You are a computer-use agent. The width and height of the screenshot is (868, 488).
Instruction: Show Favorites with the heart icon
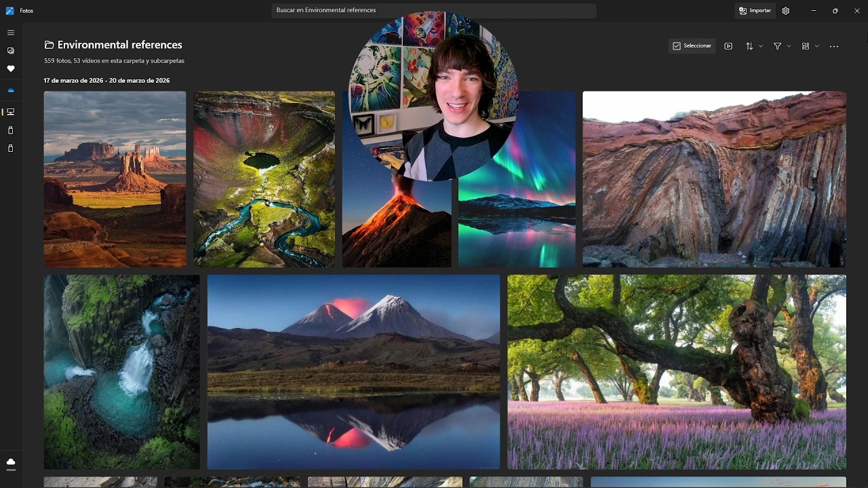pos(11,68)
